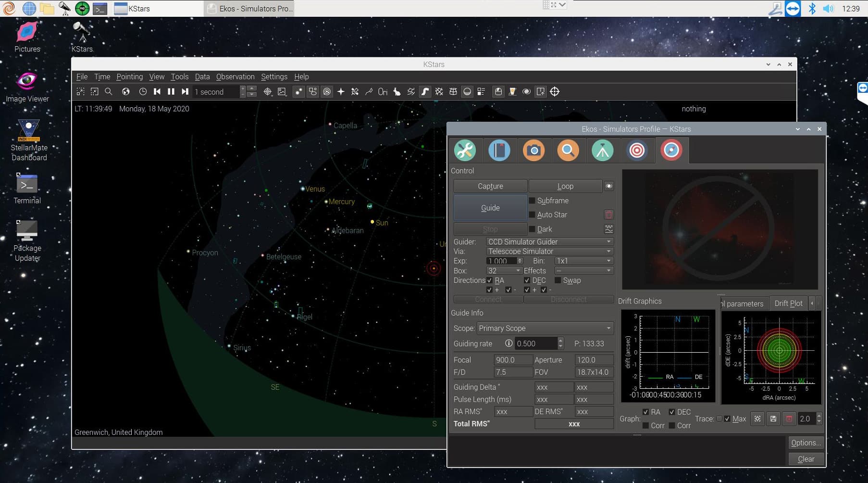Screen dimensions: 868x483
Task: Adjust the drift plot 2.0 spinner
Action: click(819, 419)
